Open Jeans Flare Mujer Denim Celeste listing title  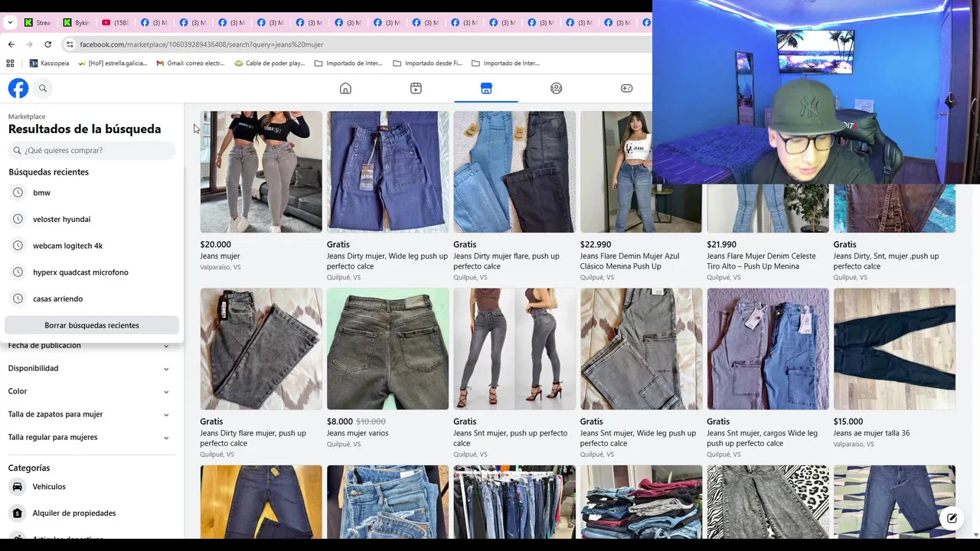pos(761,261)
